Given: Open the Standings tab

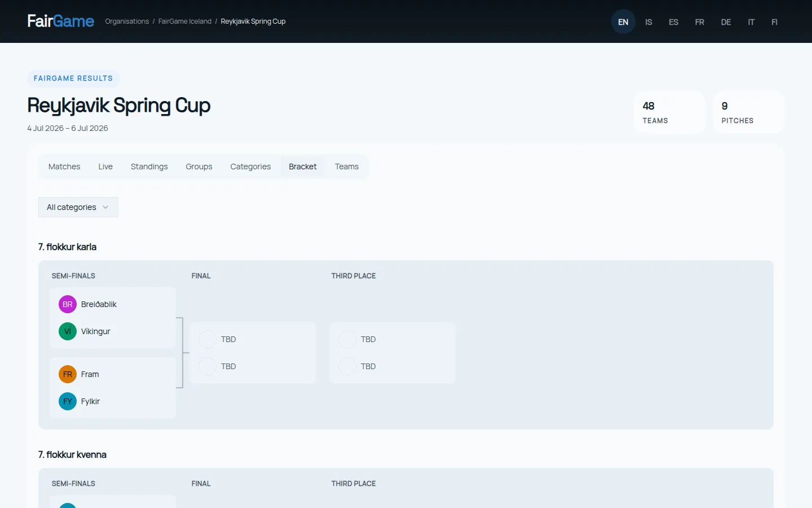Looking at the screenshot, I should tap(149, 167).
